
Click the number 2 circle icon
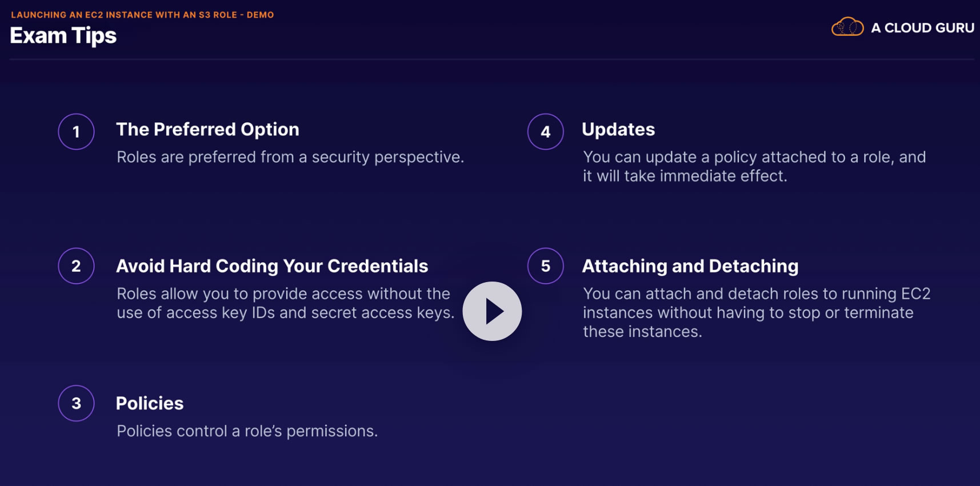coord(76,266)
